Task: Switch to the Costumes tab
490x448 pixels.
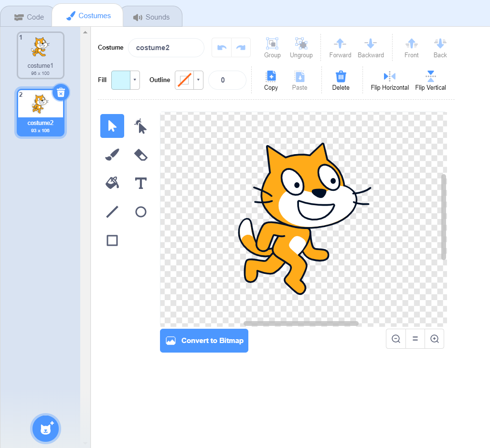Action: [x=88, y=16]
